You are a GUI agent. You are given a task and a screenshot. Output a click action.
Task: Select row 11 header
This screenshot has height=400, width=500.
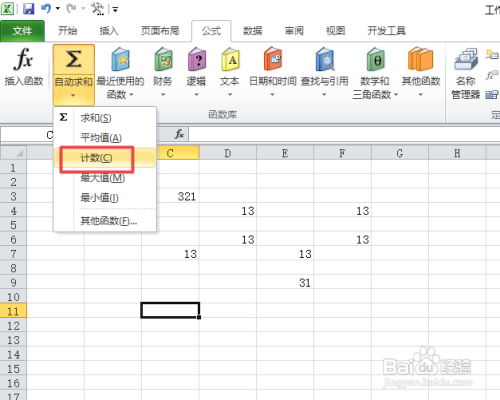(13, 311)
